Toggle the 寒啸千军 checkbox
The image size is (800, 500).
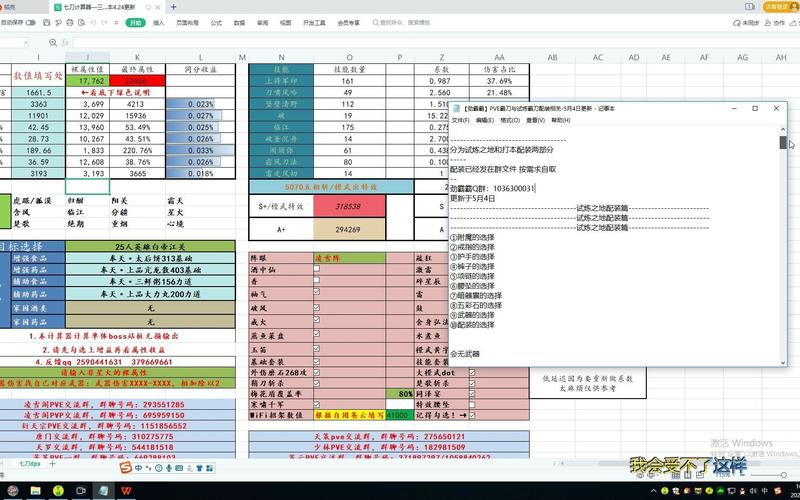pyautogui.click(x=316, y=404)
